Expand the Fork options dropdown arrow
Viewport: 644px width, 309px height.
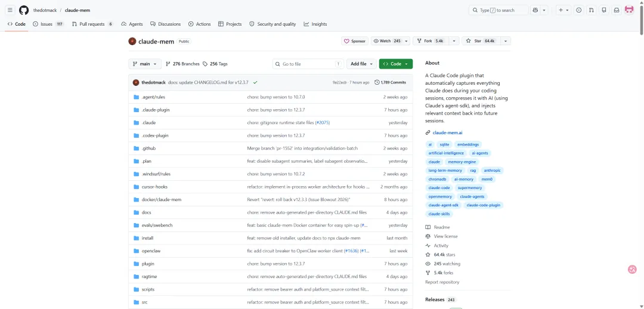[454, 41]
